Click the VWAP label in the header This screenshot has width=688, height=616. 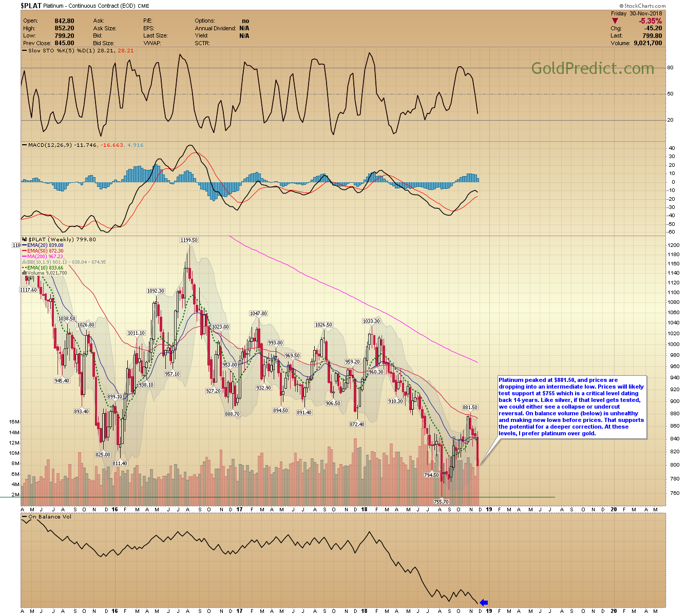click(x=152, y=43)
